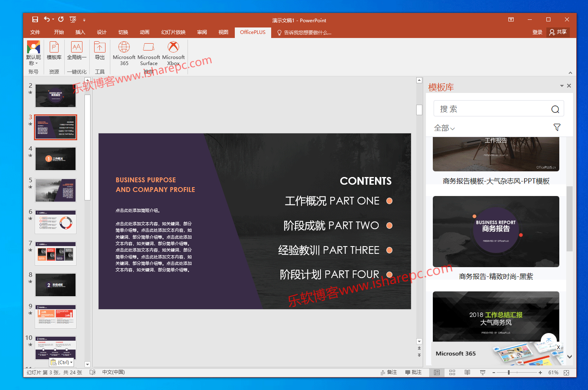
Task: Click the 共享 share button
Action: (x=558, y=32)
